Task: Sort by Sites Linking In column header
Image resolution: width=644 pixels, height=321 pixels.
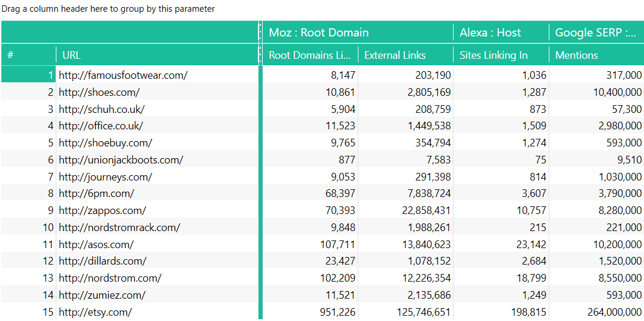Action: point(501,55)
